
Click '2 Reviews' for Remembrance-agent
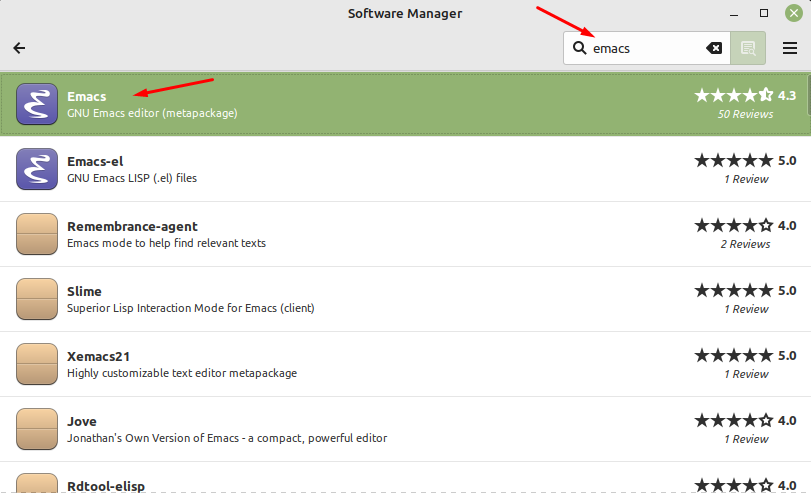click(x=745, y=244)
